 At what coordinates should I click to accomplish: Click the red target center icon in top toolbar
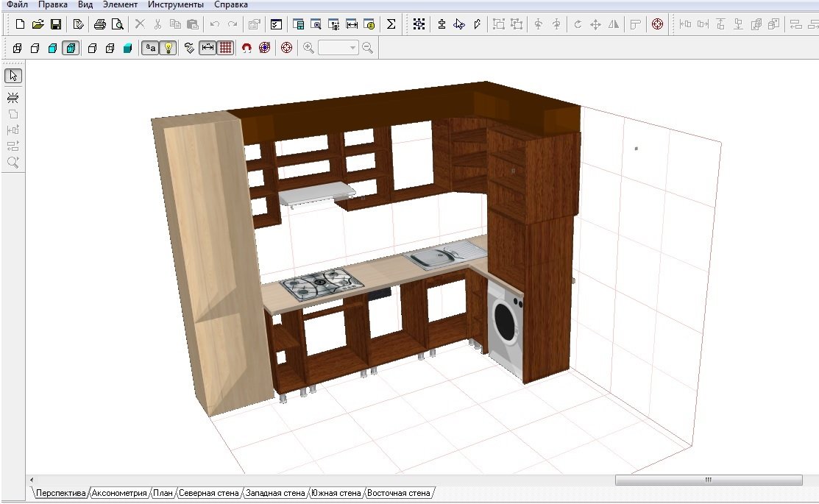pyautogui.click(x=658, y=24)
